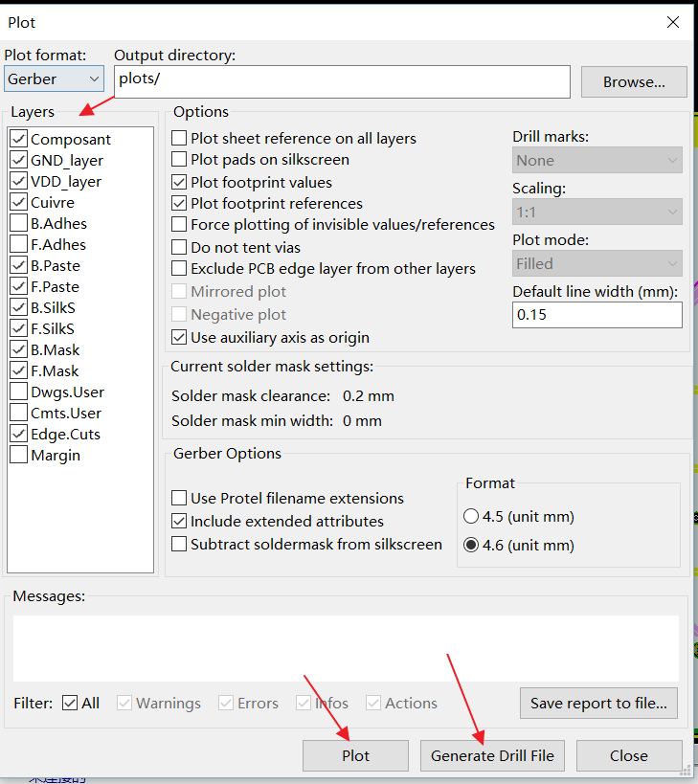Click Save report to file button

598,704
